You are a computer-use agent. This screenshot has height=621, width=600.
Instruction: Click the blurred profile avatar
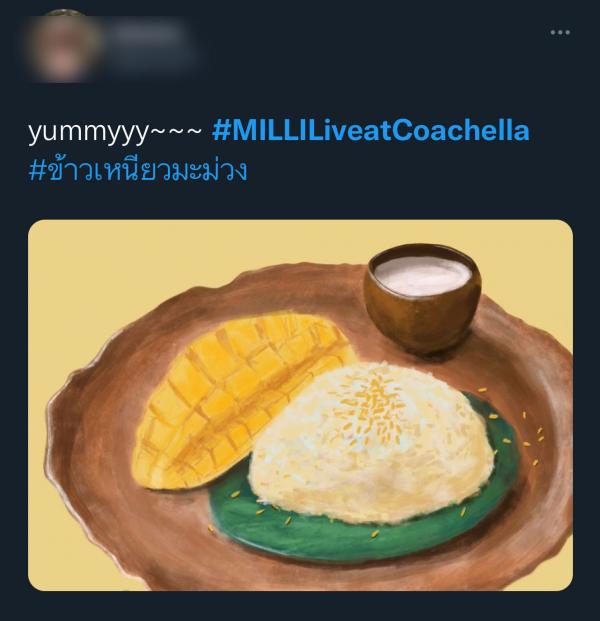click(x=63, y=46)
